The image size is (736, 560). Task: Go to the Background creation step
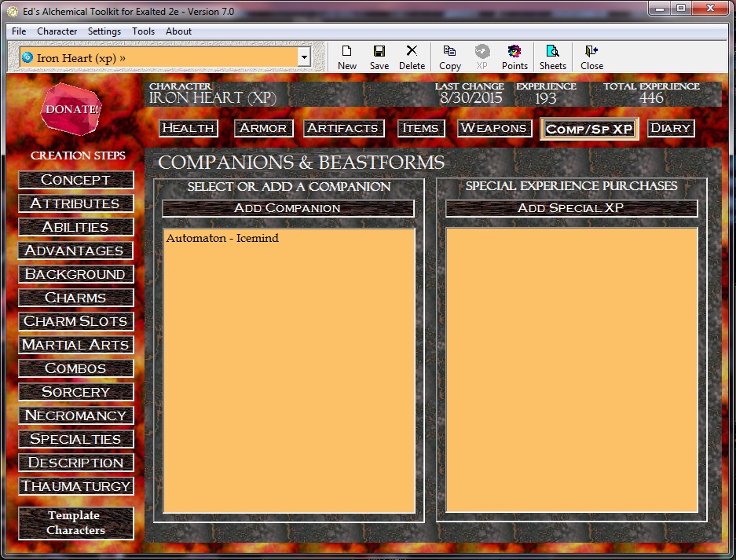pos(75,274)
